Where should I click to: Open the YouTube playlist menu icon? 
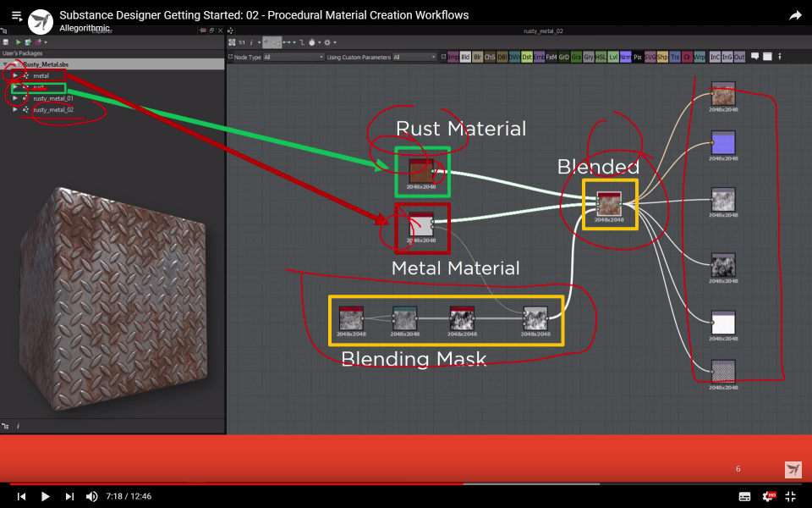[17, 16]
